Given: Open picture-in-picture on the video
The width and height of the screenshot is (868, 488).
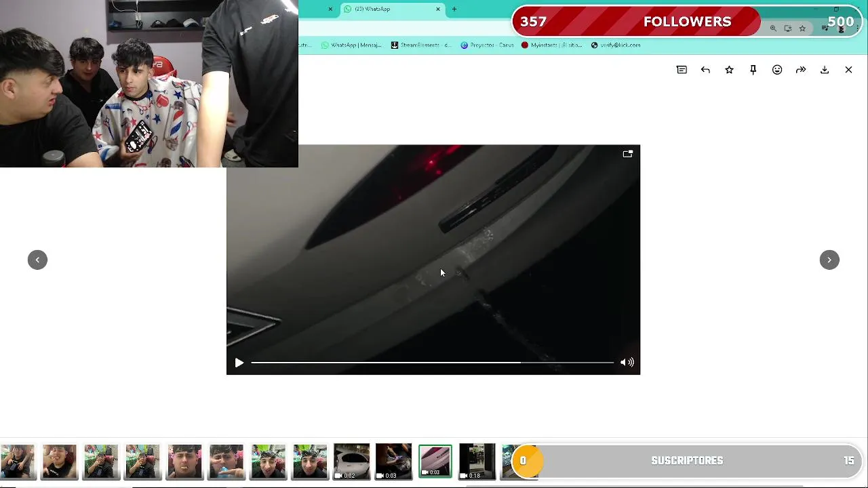Looking at the screenshot, I should point(627,154).
